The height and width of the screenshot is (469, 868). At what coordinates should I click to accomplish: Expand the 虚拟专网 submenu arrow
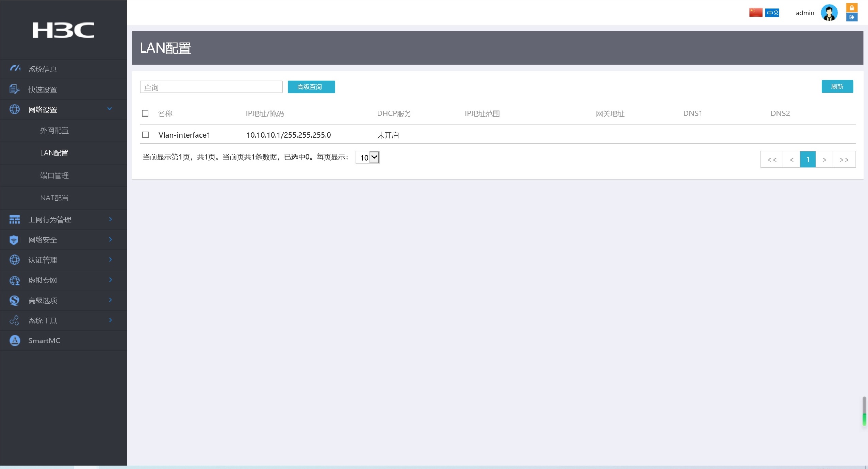(x=110, y=280)
